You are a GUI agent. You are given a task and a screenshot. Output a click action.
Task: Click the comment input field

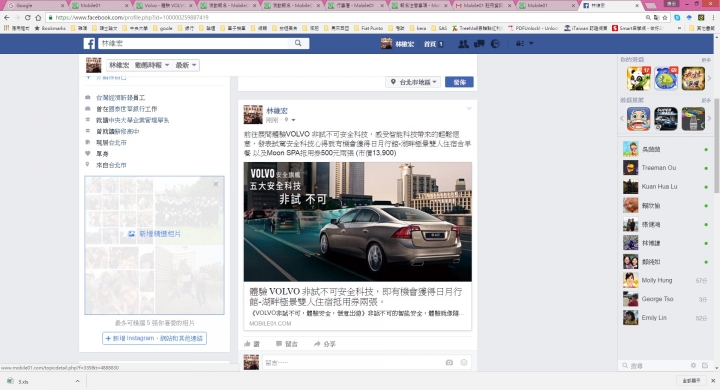pos(354,362)
